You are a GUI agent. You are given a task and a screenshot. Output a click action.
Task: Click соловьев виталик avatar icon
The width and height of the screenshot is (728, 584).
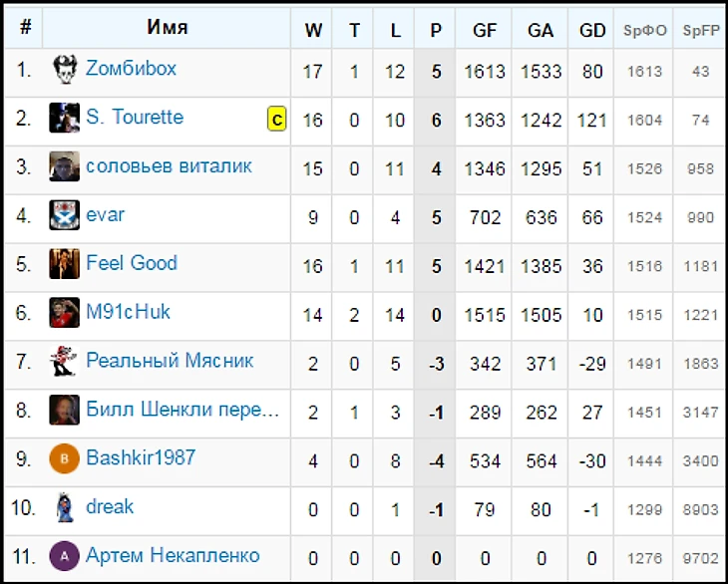tap(64, 167)
